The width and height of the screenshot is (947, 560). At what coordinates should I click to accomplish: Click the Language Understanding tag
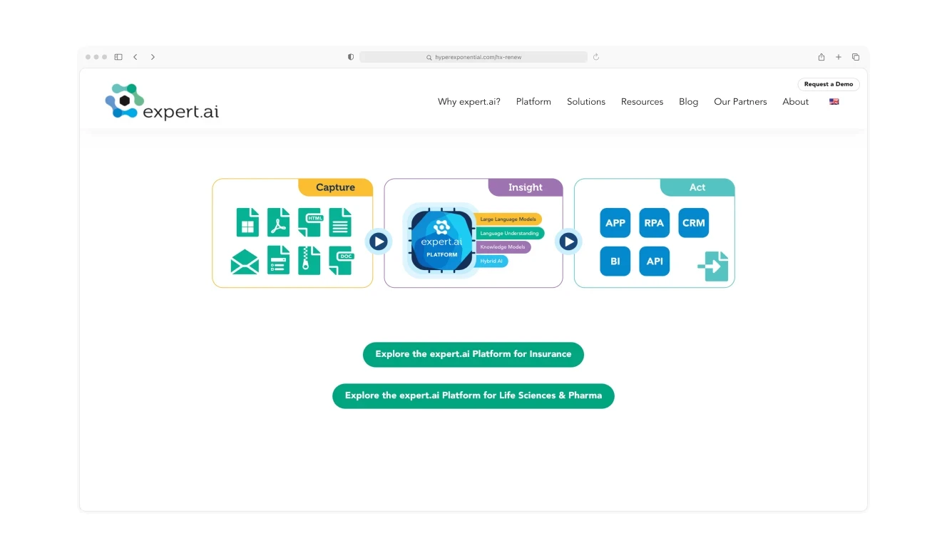510,234
